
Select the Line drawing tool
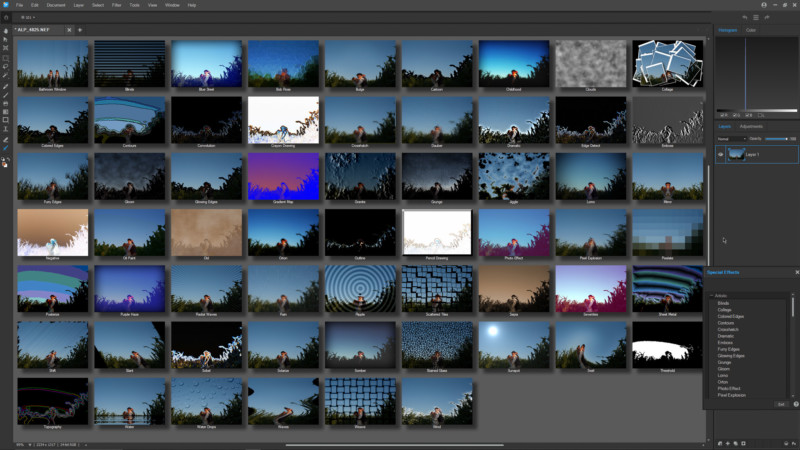coord(6,95)
